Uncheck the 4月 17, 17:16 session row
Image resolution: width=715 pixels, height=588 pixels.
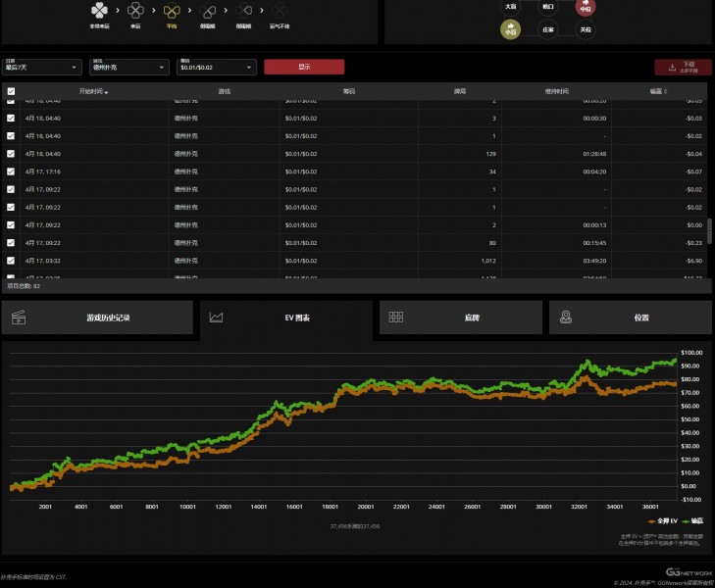coord(11,171)
